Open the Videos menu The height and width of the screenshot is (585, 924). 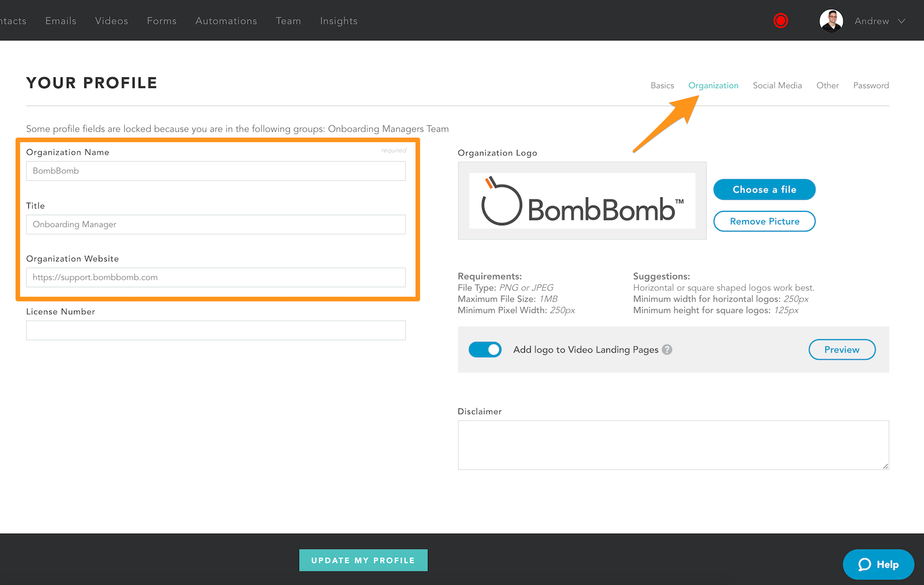click(111, 21)
